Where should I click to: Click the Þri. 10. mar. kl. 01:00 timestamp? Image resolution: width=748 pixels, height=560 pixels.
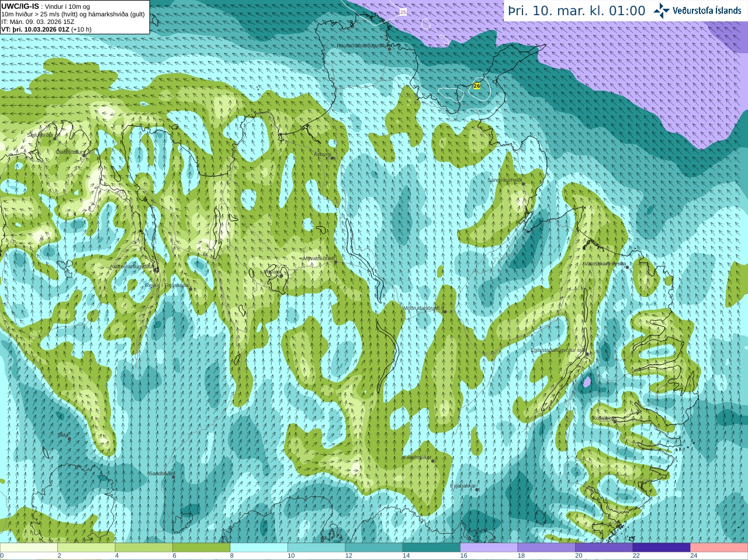(577, 11)
